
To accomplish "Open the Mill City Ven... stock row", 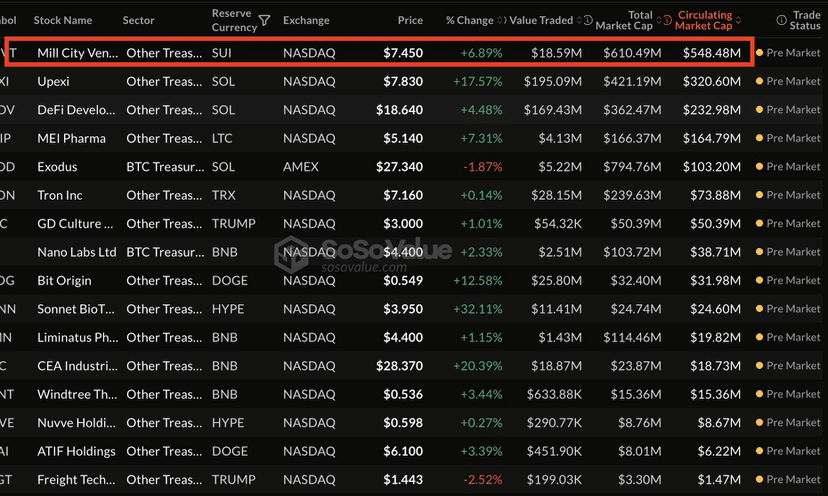I will (379, 52).
